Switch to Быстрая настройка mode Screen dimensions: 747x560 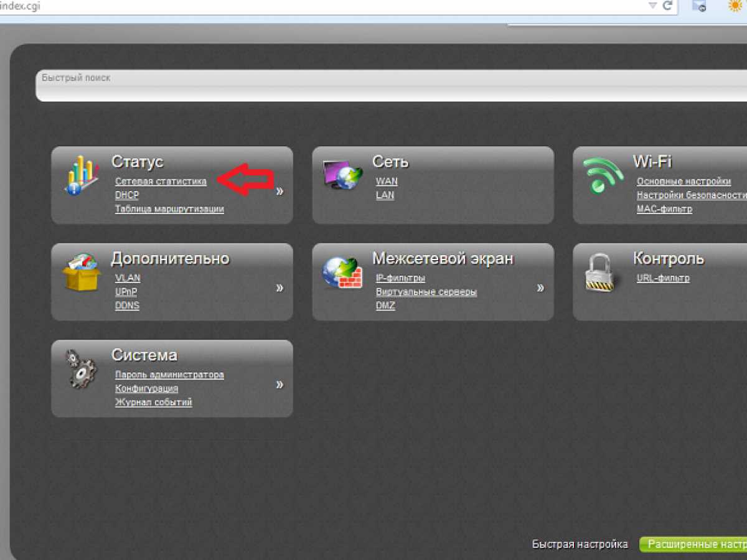tap(580, 544)
